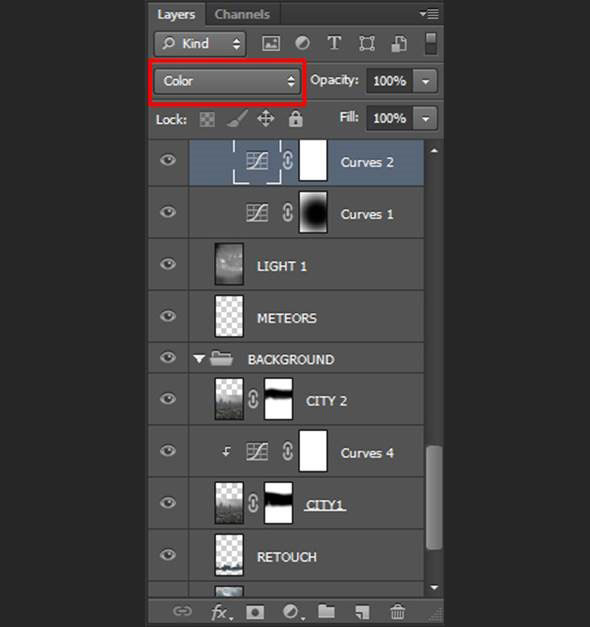
Task: Switch to the Channels tab
Action: tap(242, 14)
